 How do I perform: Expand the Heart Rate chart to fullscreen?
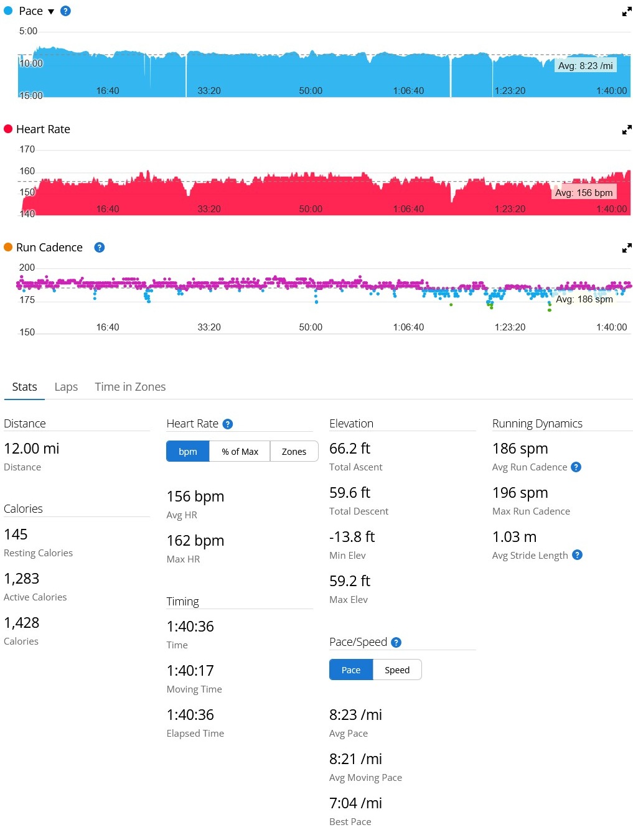[x=627, y=130]
